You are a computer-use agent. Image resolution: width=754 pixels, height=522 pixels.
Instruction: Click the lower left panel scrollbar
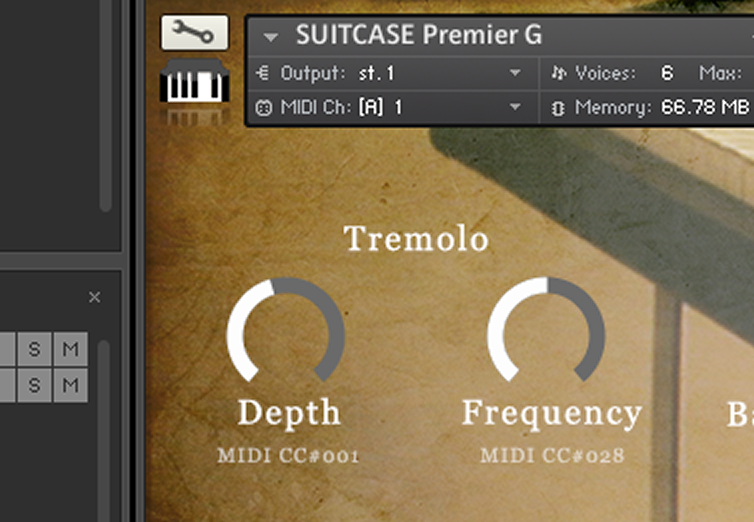[103, 431]
